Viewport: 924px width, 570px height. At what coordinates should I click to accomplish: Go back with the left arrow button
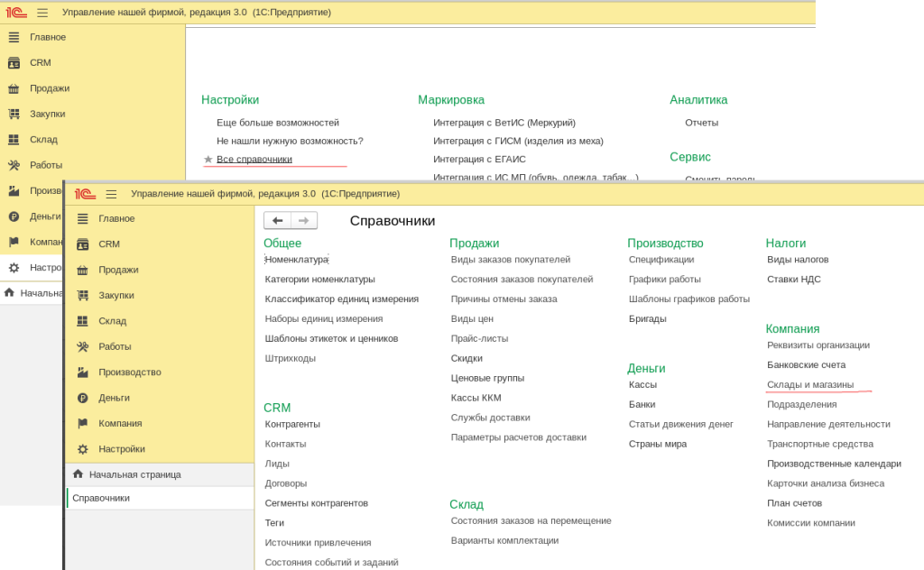pos(278,220)
